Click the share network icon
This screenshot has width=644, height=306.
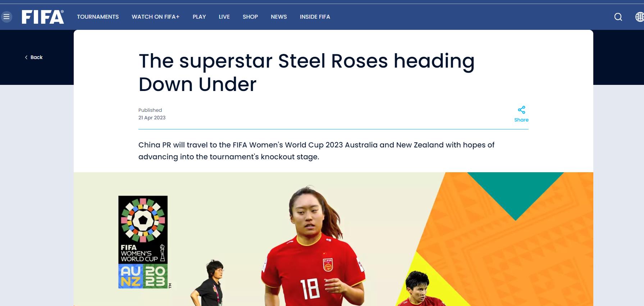coord(521,110)
